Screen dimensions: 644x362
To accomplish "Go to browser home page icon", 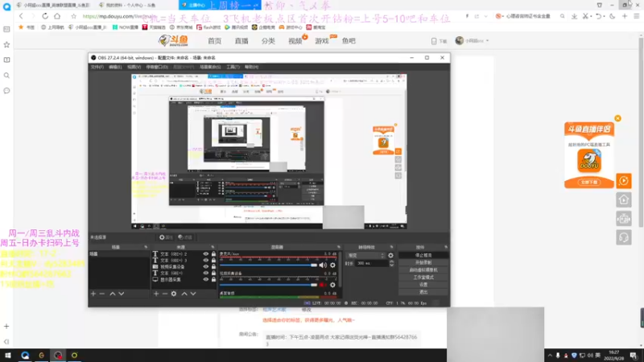I will tap(57, 16).
